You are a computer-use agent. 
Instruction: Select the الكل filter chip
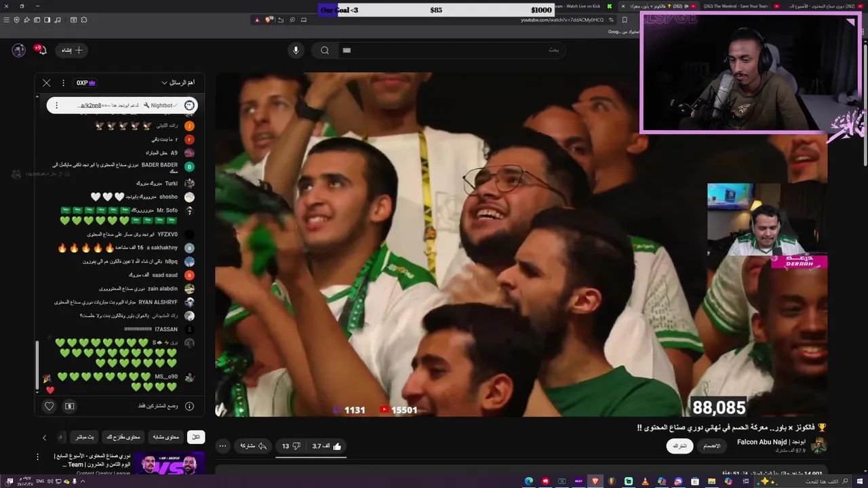coord(196,437)
